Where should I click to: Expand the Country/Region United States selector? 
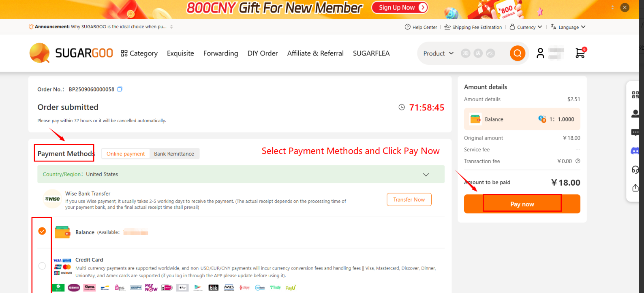click(426, 174)
